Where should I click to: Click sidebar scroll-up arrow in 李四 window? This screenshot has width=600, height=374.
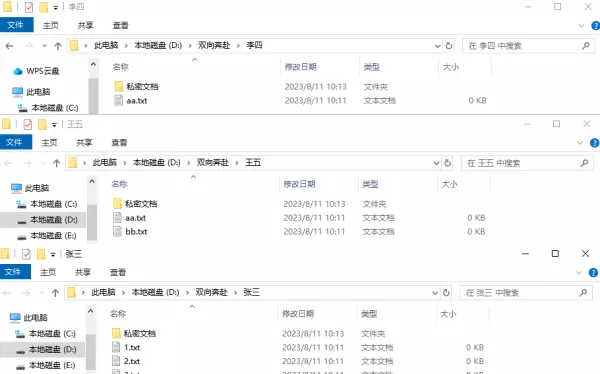point(93,64)
